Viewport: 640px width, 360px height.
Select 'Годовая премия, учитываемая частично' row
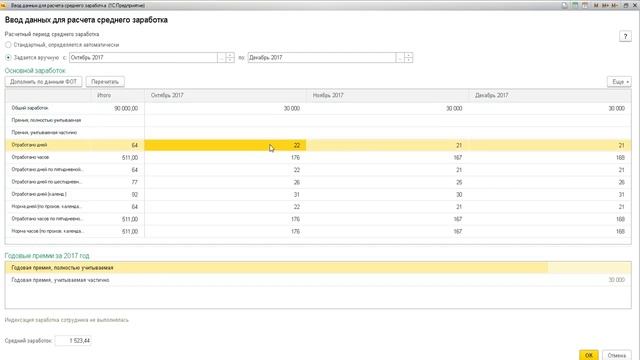tap(318, 280)
